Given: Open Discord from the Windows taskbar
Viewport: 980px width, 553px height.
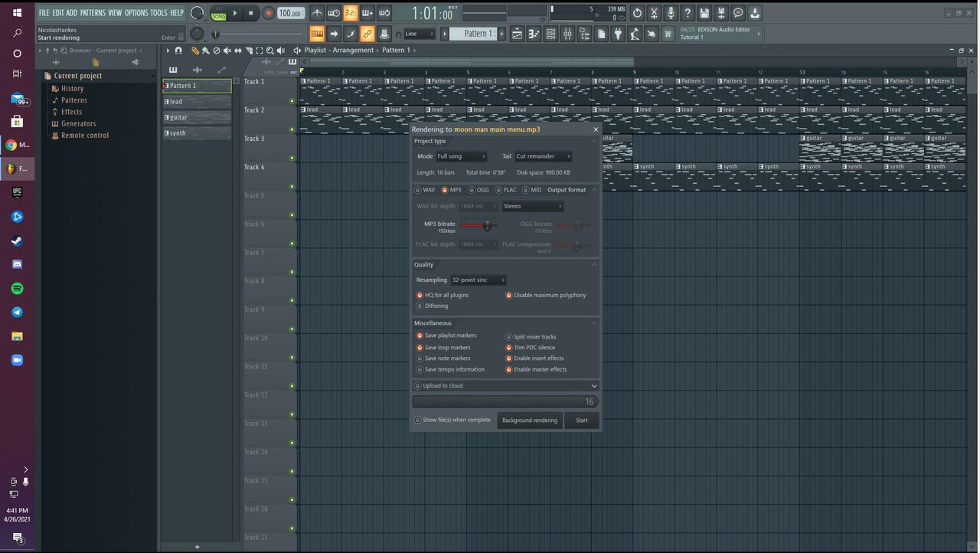Looking at the screenshot, I should [17, 265].
